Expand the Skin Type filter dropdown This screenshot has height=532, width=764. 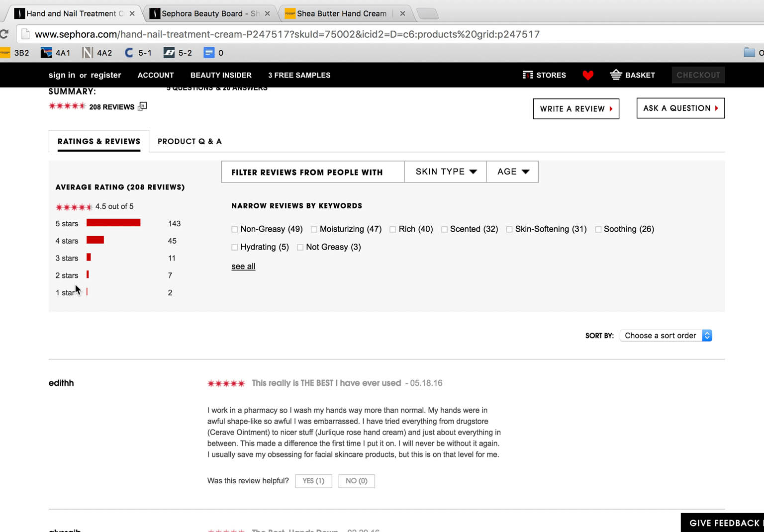click(446, 172)
